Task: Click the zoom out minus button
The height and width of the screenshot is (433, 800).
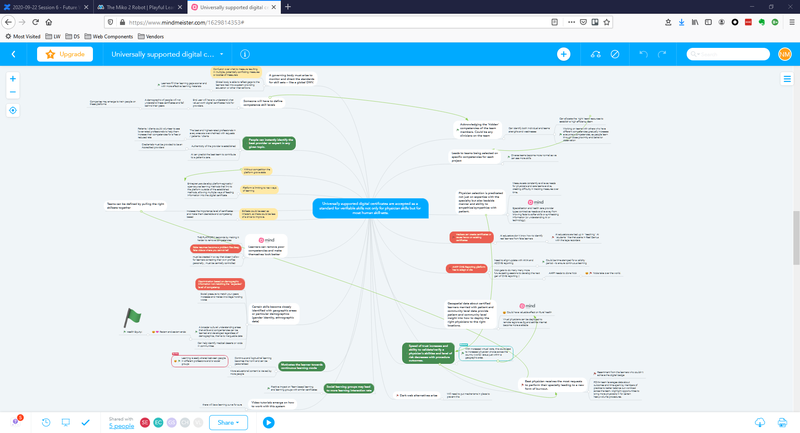Action: pyautogui.click(x=13, y=92)
